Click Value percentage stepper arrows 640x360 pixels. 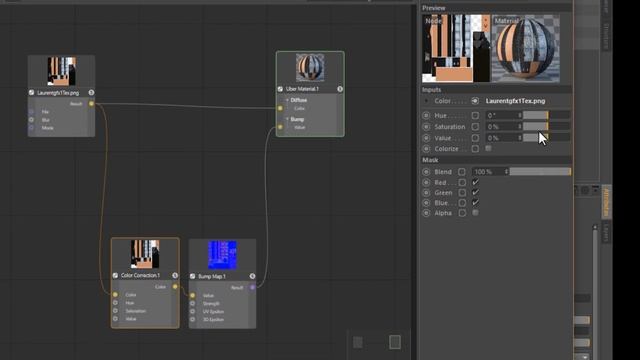520,138
